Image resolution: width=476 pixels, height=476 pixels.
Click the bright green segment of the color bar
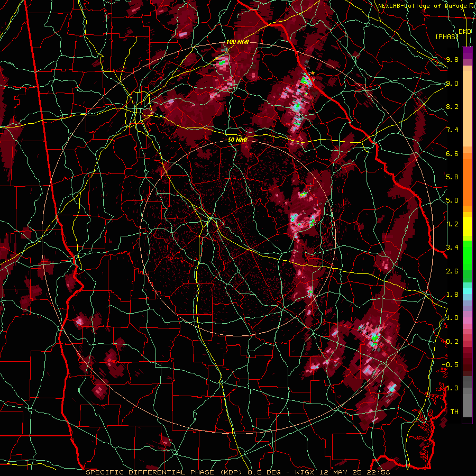click(467, 255)
